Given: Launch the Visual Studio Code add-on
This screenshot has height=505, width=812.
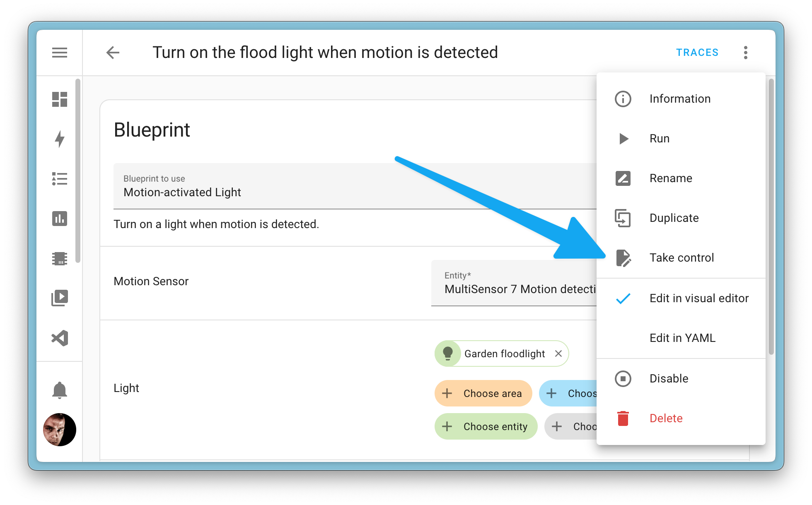Looking at the screenshot, I should pos(59,338).
